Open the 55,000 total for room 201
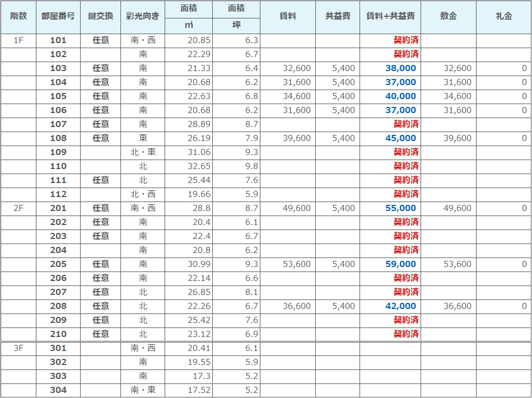532x398 pixels. click(x=400, y=208)
